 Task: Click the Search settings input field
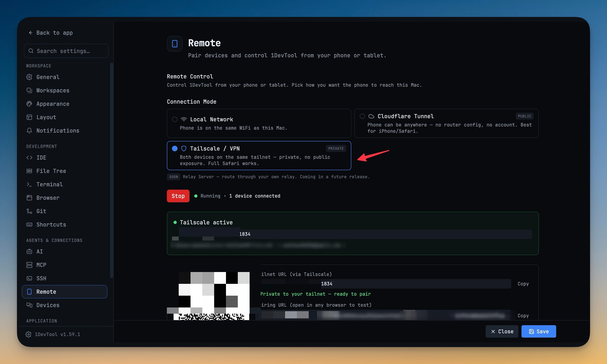click(x=66, y=51)
